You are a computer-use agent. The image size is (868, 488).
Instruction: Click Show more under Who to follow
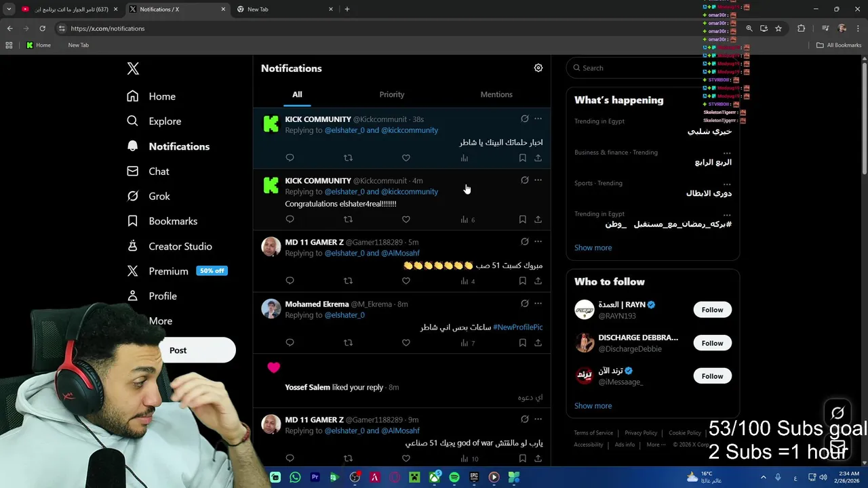click(593, 406)
